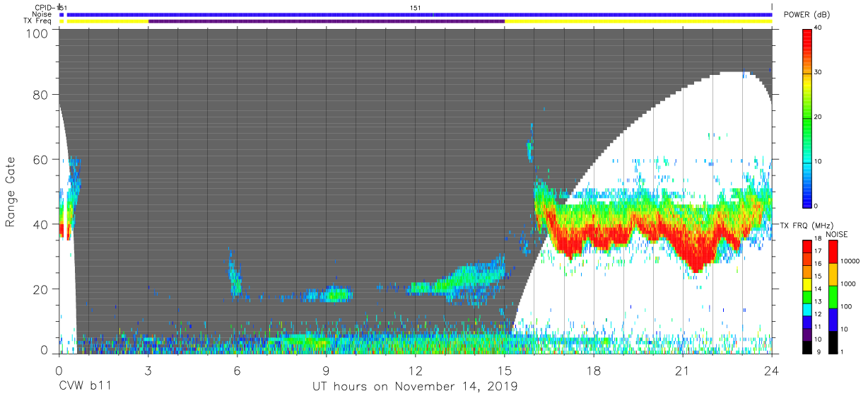Click the 10 tick on the POWER scale

(818, 161)
